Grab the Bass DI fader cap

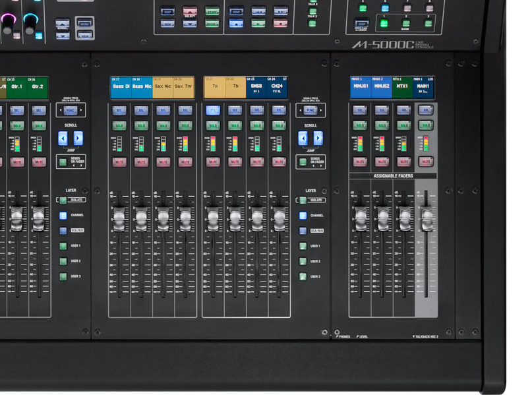coord(119,219)
